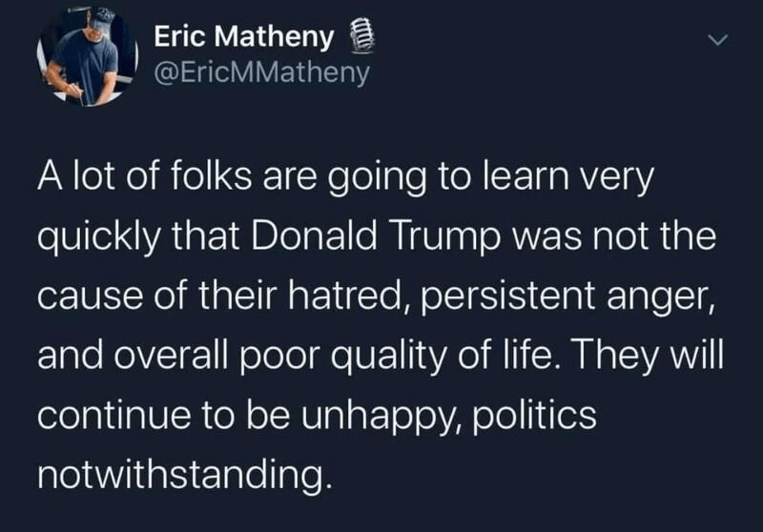763x532 pixels.
Task: Click the microphone emoji beside Eric Matheny
Action: tap(361, 39)
